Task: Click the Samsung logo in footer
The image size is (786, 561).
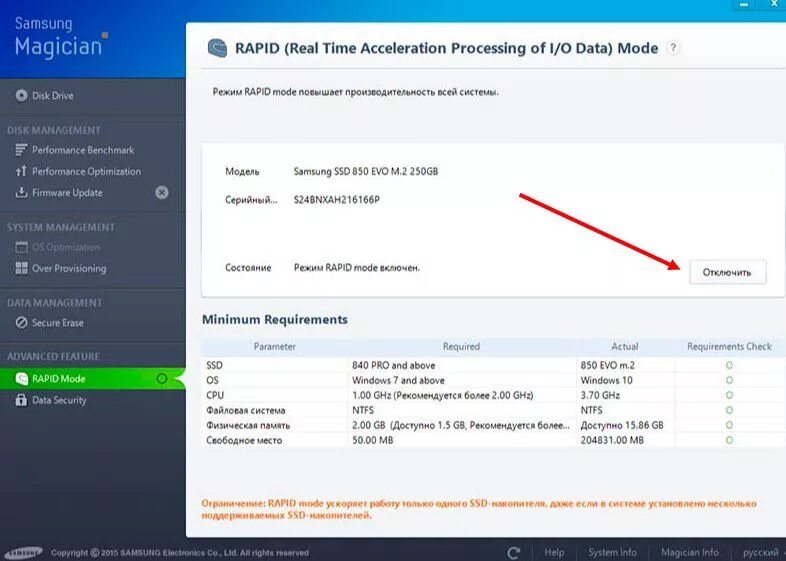Action: pos(24,552)
